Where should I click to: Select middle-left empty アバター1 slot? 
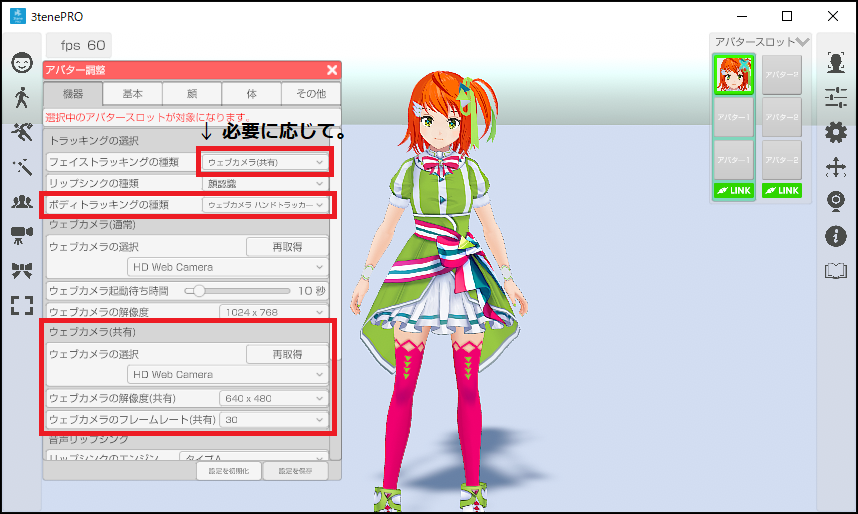click(x=734, y=117)
